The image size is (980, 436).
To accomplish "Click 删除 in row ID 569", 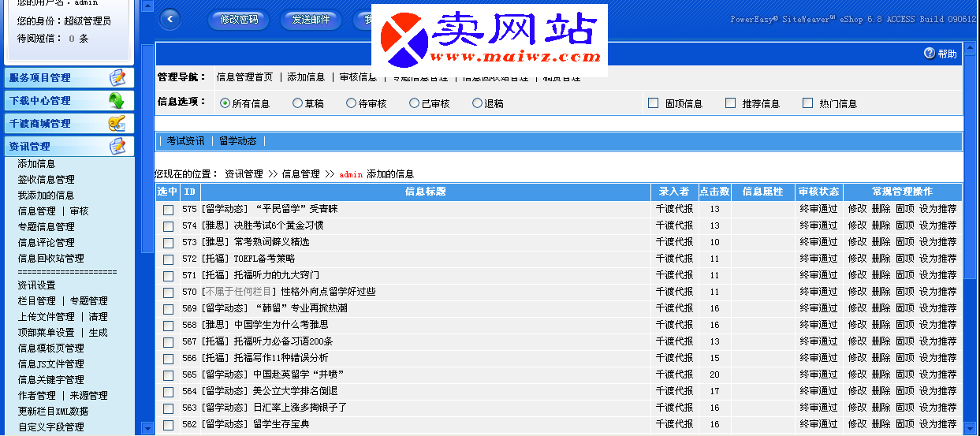I will click(x=881, y=309).
